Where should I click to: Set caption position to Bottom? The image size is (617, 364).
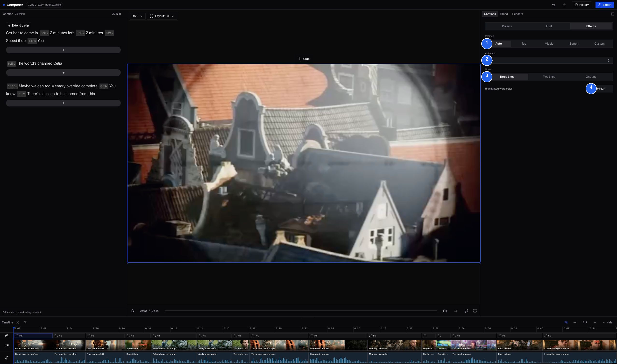[574, 44]
